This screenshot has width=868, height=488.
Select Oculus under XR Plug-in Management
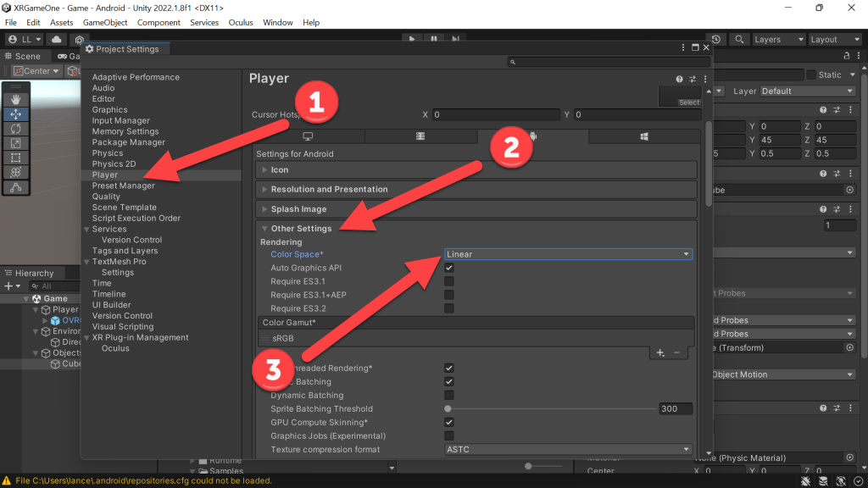click(x=115, y=348)
